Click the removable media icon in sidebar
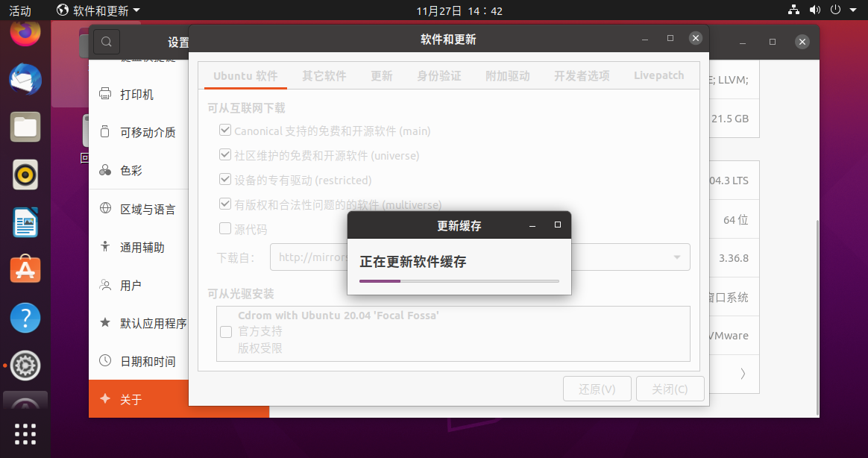This screenshot has height=458, width=868. tap(105, 132)
